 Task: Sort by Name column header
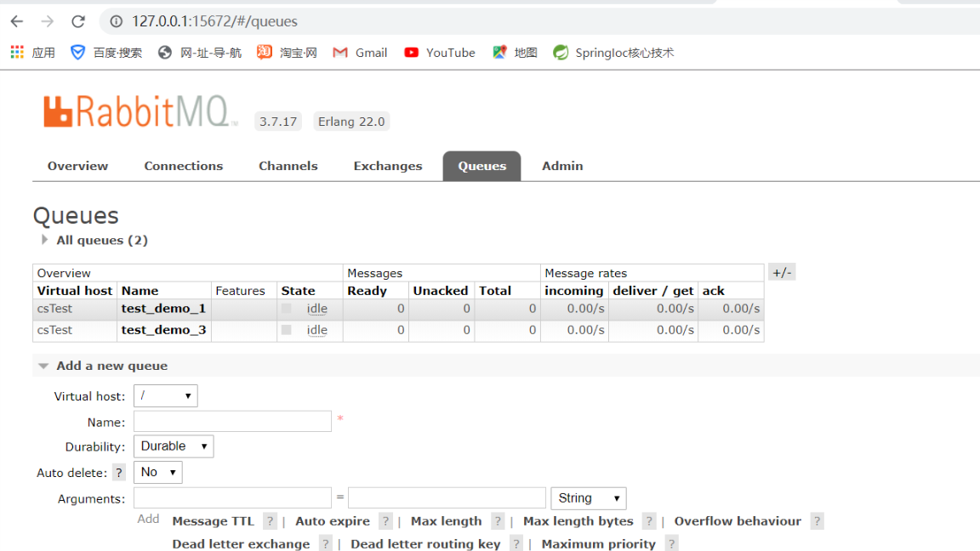coord(140,291)
